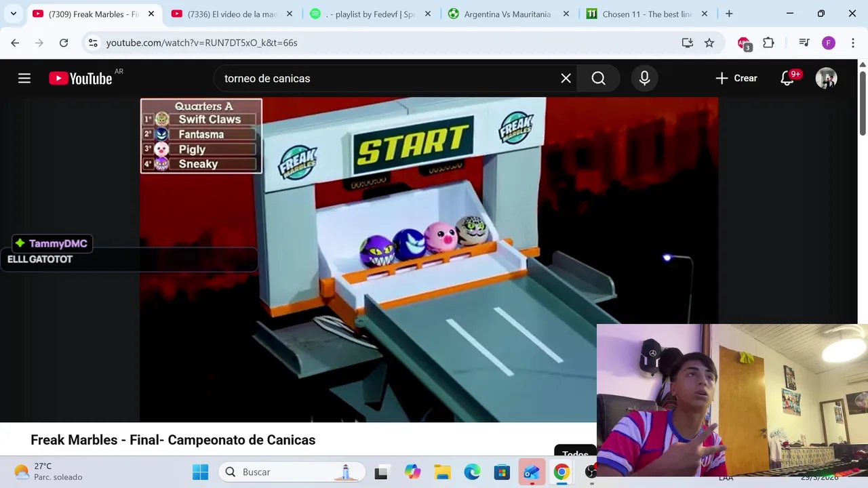The width and height of the screenshot is (868, 488).
Task: Go to the YouTube home logo
Action: [x=80, y=79]
